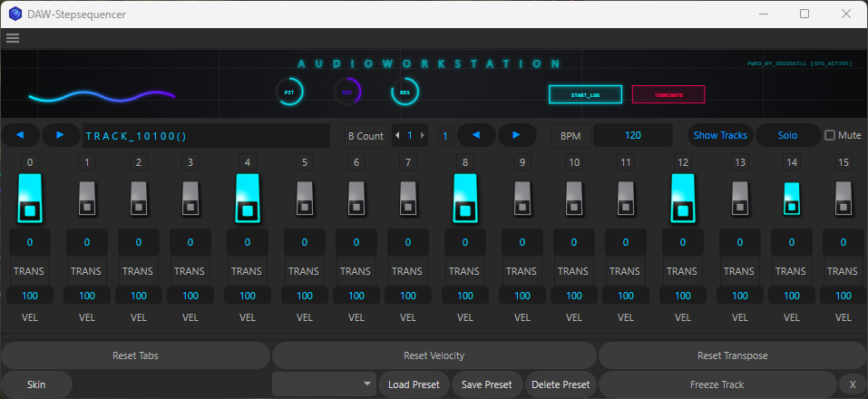Enable the Mute checkbox
The width and height of the screenshot is (868, 399).
click(830, 135)
